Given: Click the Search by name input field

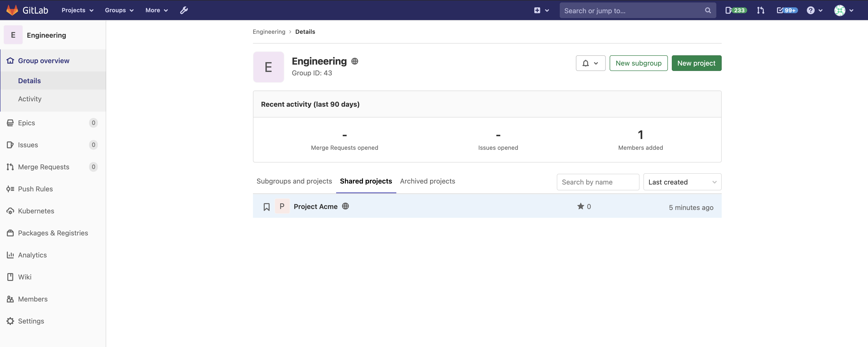Looking at the screenshot, I should pos(598,182).
